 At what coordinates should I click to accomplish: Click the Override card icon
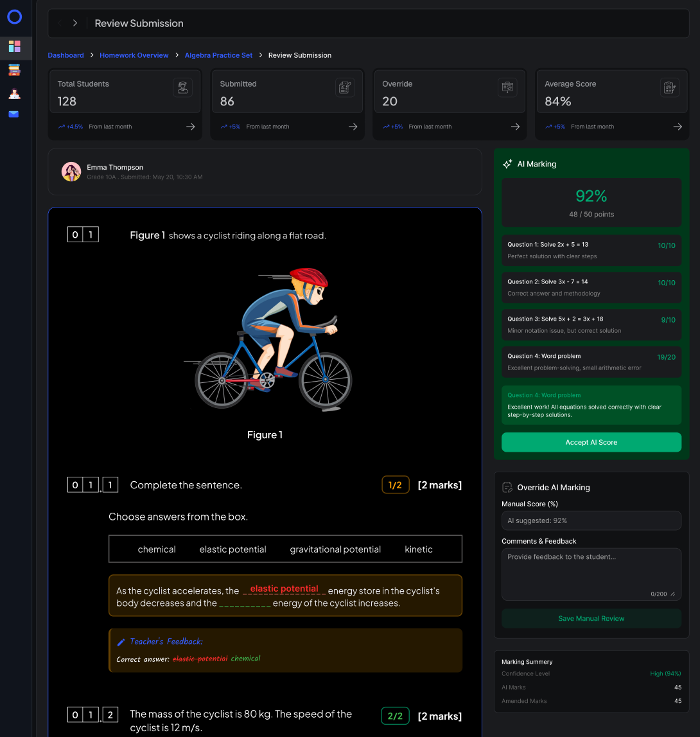click(507, 87)
